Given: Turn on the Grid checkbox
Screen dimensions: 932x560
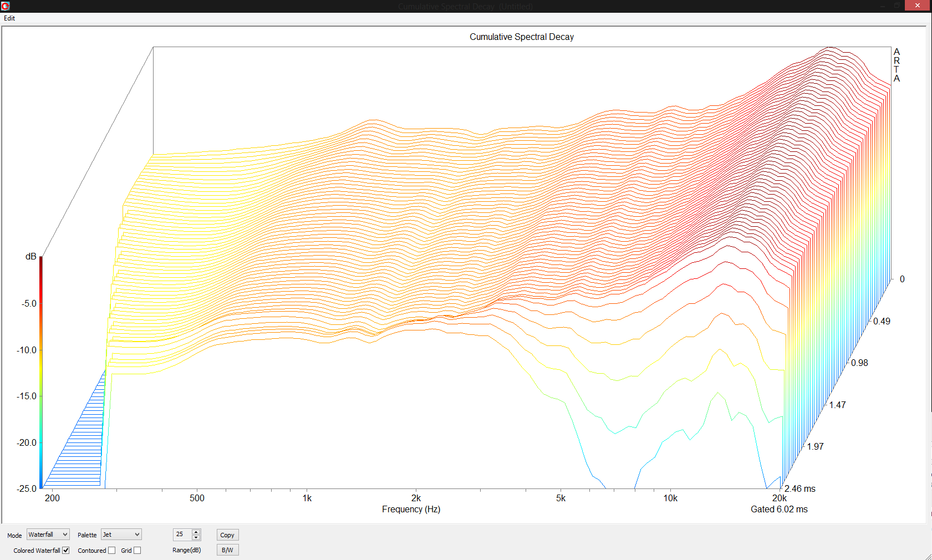Looking at the screenshot, I should (x=137, y=551).
